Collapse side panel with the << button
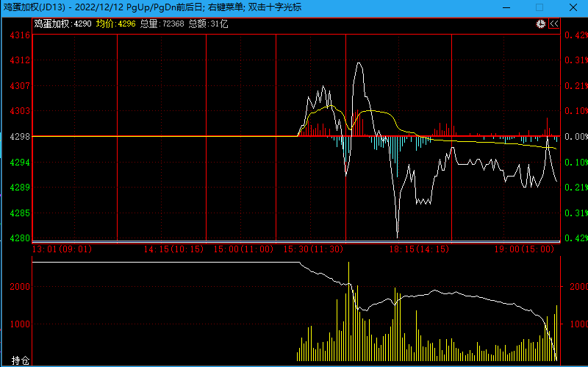 [554, 24]
